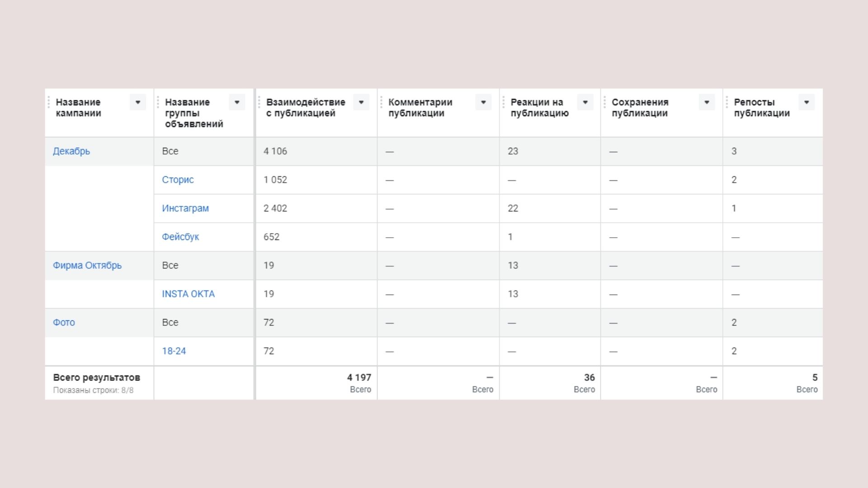Image resolution: width=868 pixels, height=488 pixels.
Task: Expand Взаимодействие с публикацией column menu
Action: pyautogui.click(x=361, y=102)
